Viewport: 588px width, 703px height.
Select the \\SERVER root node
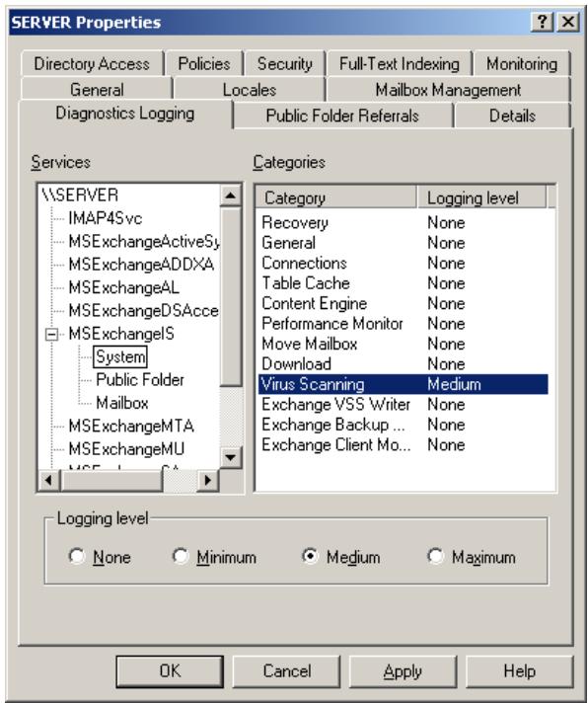coord(80,195)
